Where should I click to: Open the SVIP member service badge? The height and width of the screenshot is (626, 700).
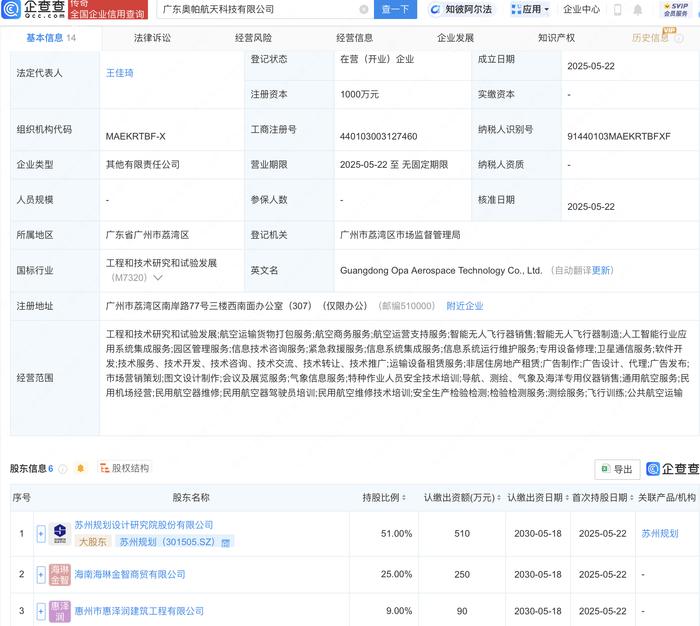(676, 9)
